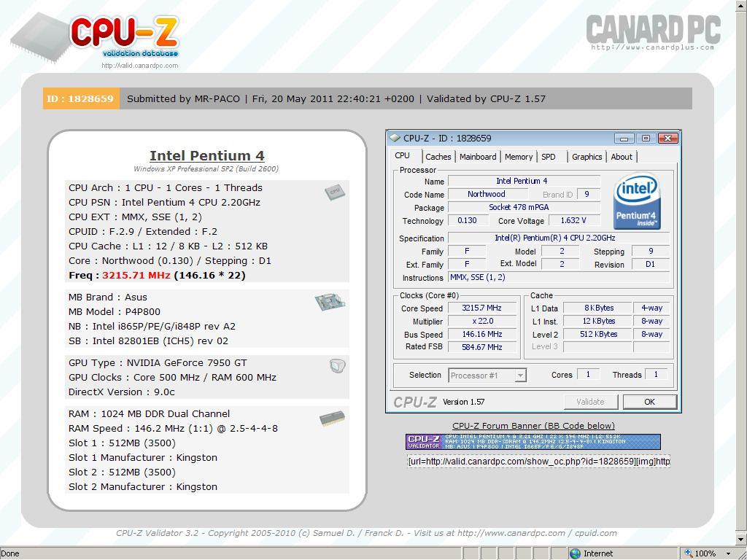
Task: Open the valid.canardpc.com link under logo
Action: 139,66
